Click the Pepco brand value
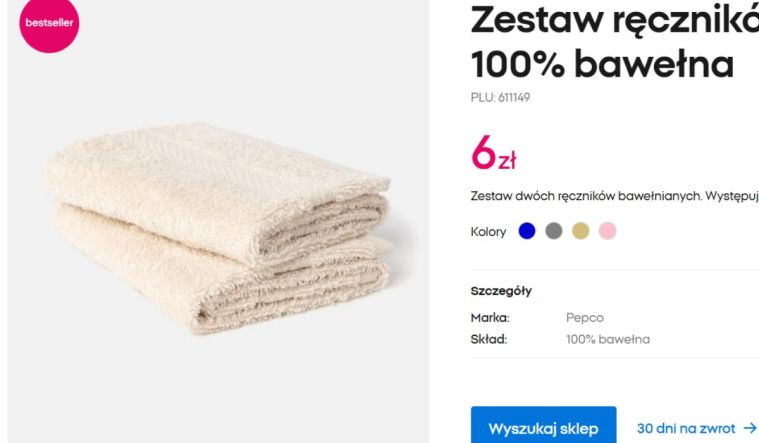The image size is (759, 443). click(x=585, y=318)
